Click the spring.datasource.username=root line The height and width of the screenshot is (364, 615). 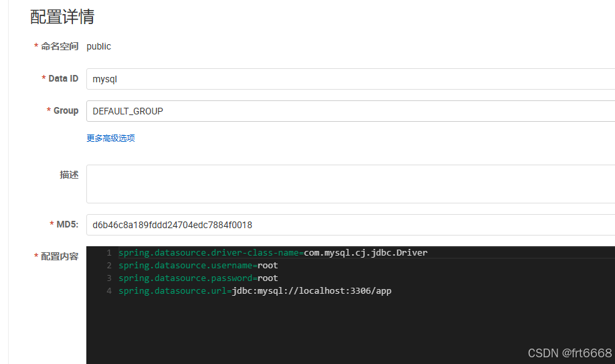[198, 266]
